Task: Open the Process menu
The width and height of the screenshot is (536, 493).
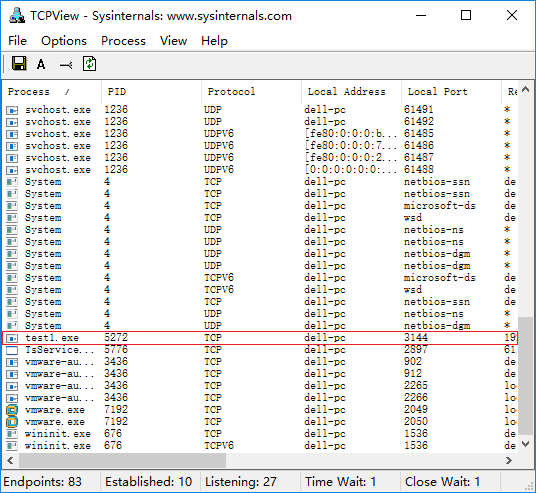Action: 123,41
